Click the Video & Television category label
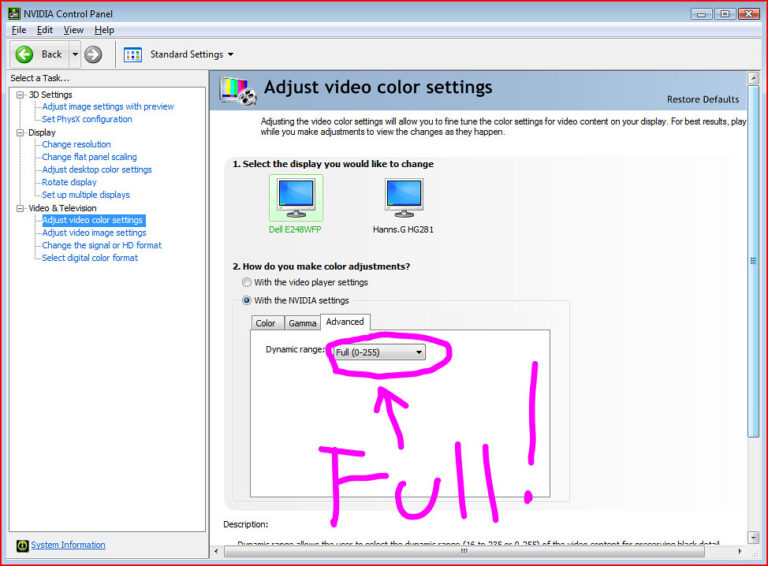The width and height of the screenshot is (768, 566). tap(62, 208)
